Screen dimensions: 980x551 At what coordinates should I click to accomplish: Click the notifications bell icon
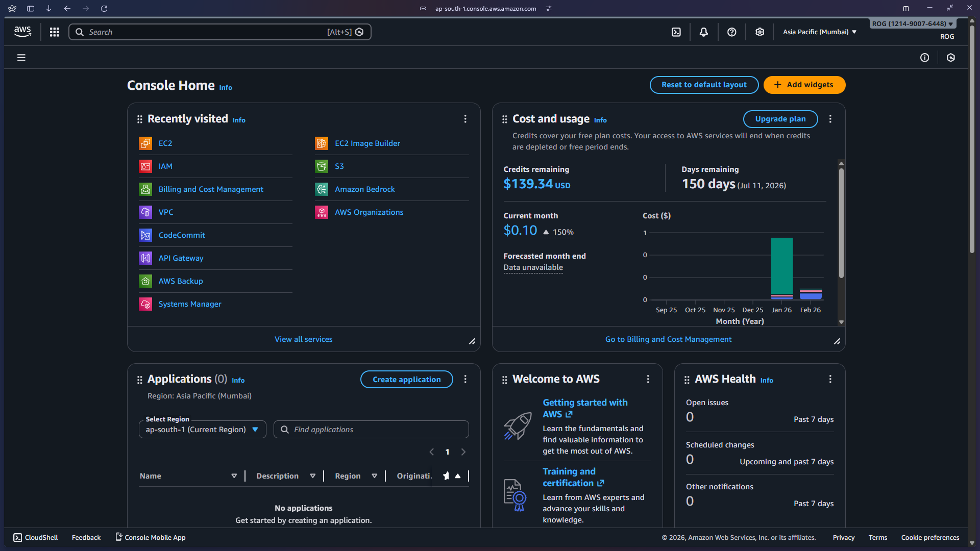tap(704, 32)
